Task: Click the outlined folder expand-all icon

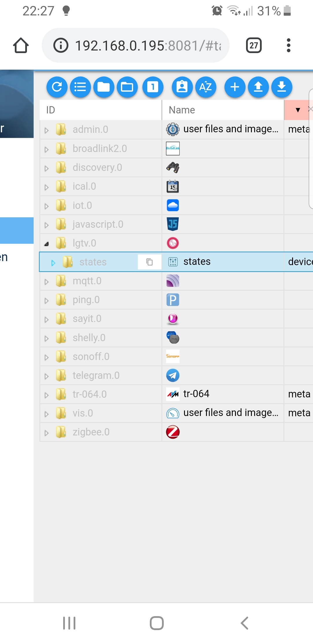Action: click(127, 87)
